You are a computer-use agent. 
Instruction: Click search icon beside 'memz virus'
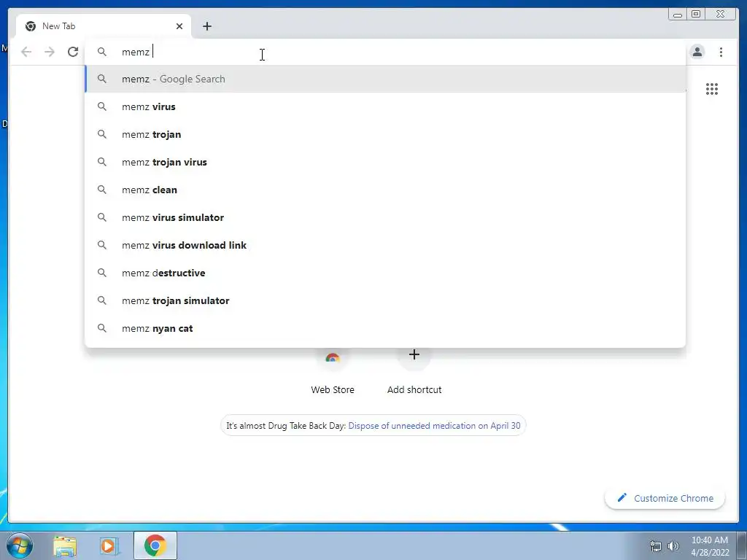102,106
